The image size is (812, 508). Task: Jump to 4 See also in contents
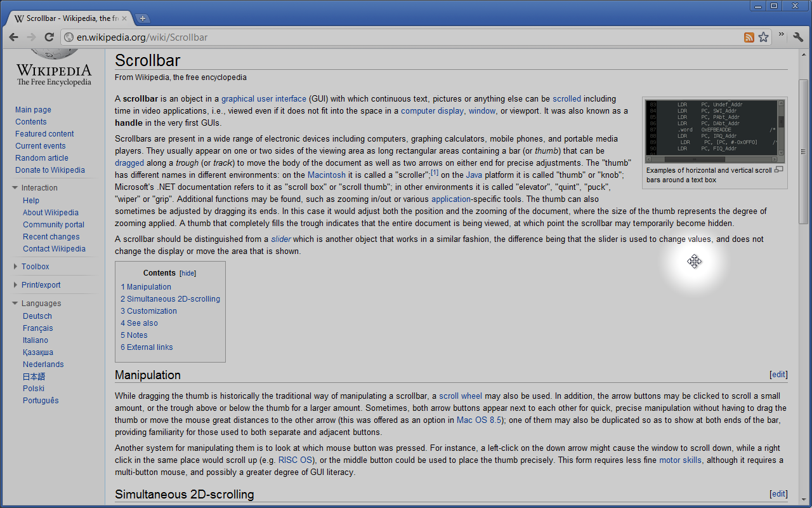140,323
